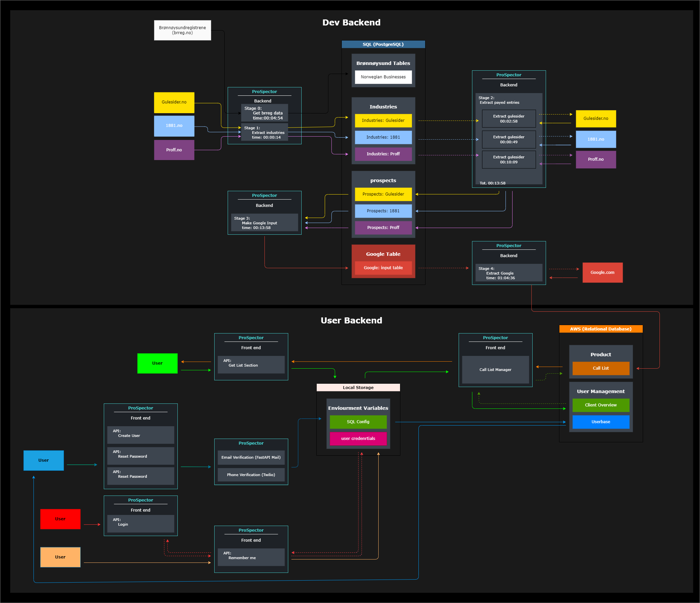Expand the Industries group in SQL panel

(x=383, y=106)
